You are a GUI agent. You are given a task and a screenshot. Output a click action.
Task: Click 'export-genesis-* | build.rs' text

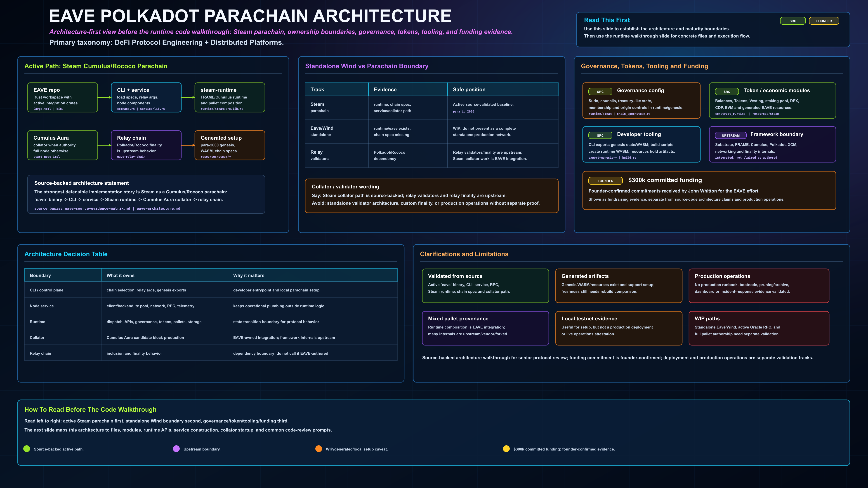[612, 158]
